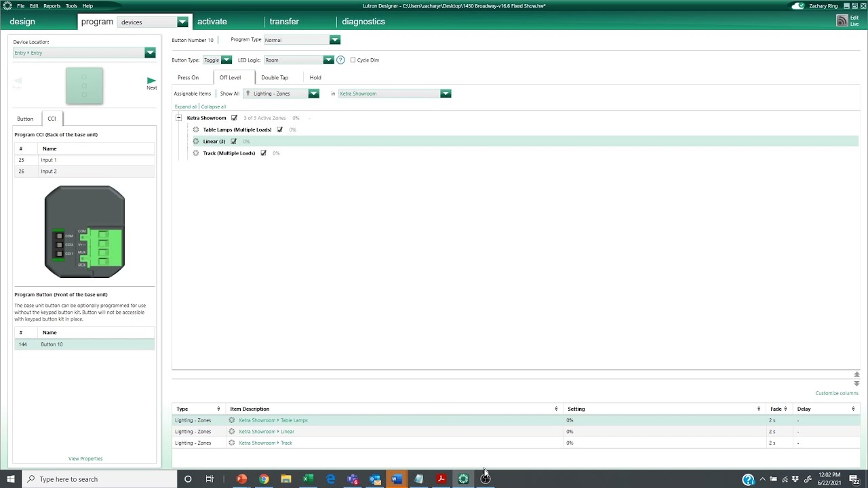Select Double Tap tab
The width and height of the screenshot is (868, 488).
(x=275, y=77)
